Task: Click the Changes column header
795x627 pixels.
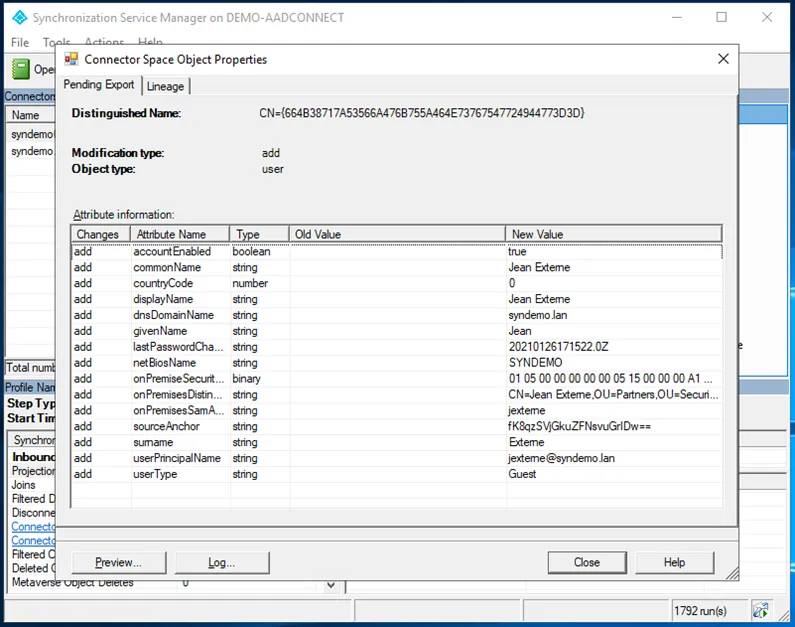Action: pyautogui.click(x=98, y=234)
